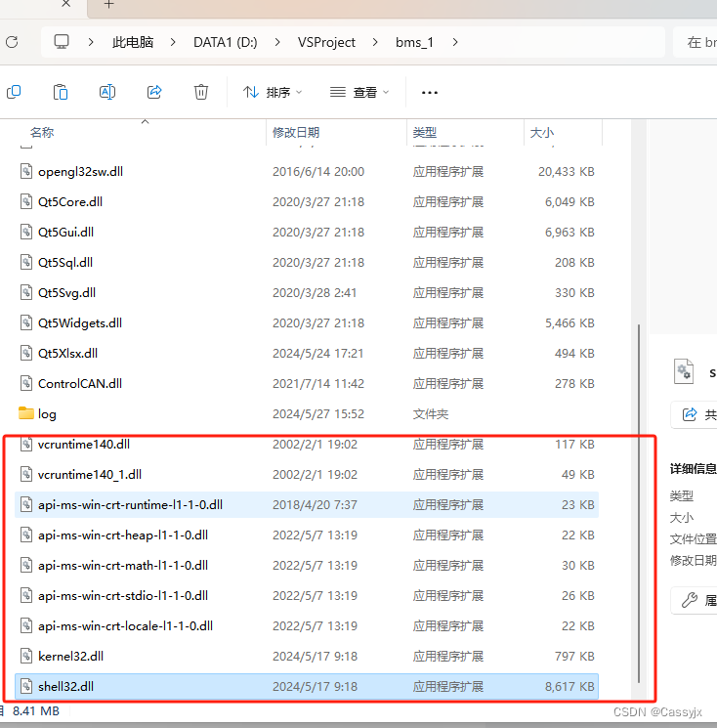Click the vertical scrollbar of the file list
717x728 pixels.
[639, 504]
